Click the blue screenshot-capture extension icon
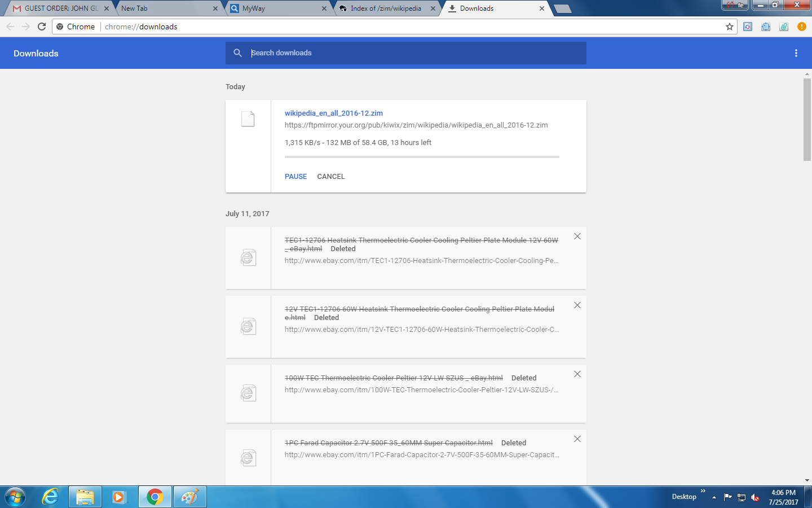 click(x=766, y=27)
